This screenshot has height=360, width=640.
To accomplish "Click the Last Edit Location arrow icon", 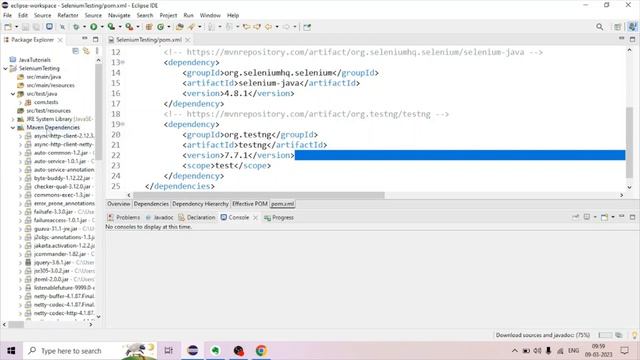I will [x=246, y=27].
